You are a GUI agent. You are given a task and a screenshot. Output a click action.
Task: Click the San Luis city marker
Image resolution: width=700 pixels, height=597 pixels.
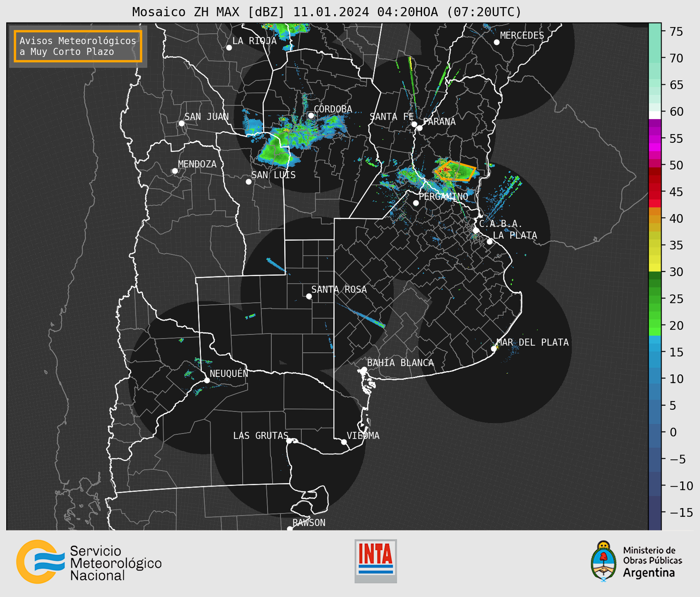(x=249, y=182)
